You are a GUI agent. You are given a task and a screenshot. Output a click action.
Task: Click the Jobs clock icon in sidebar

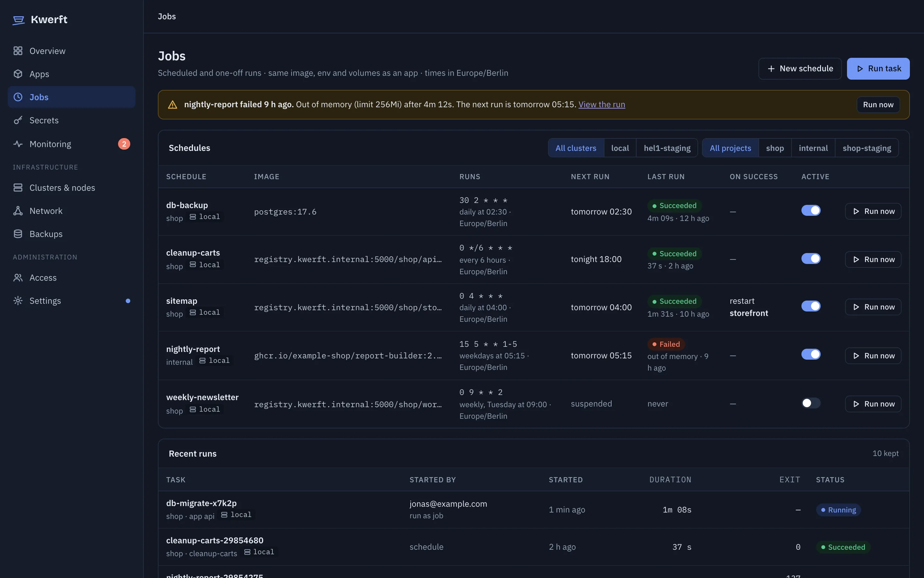tap(18, 97)
